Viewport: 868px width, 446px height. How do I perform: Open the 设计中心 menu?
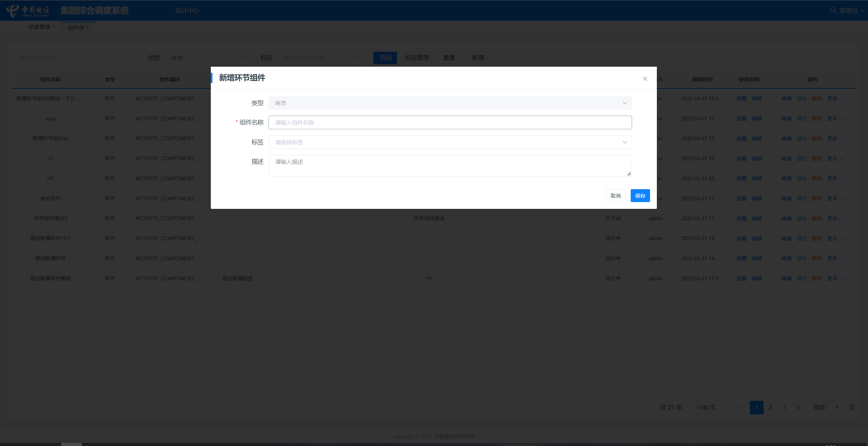point(187,11)
